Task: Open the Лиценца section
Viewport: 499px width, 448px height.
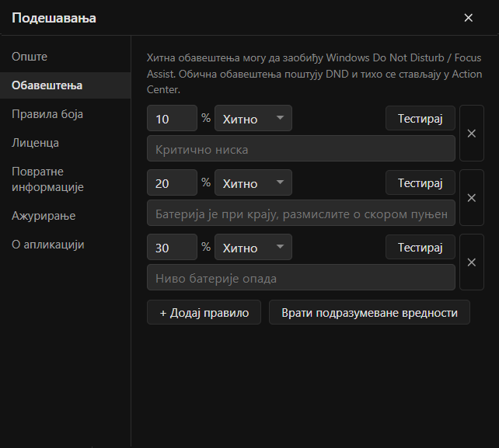Action: click(65, 143)
